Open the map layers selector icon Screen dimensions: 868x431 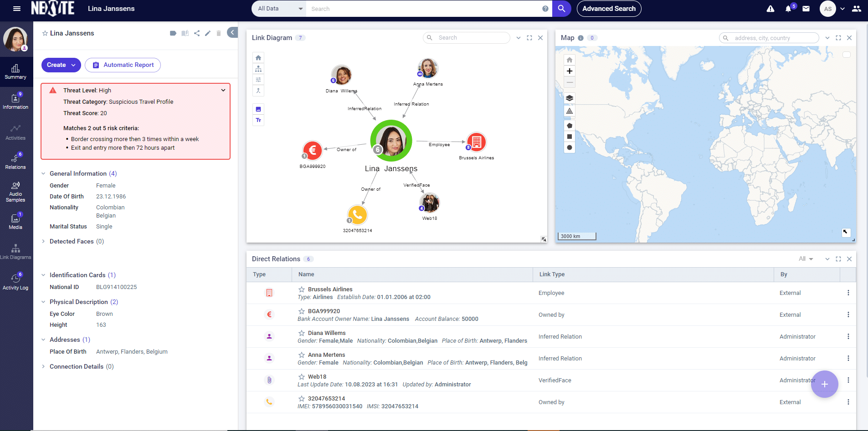click(569, 98)
